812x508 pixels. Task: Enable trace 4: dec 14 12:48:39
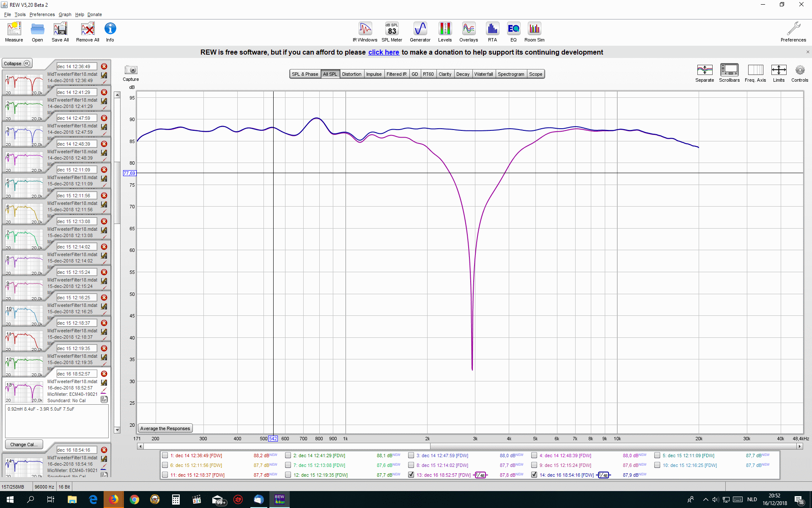point(534,456)
